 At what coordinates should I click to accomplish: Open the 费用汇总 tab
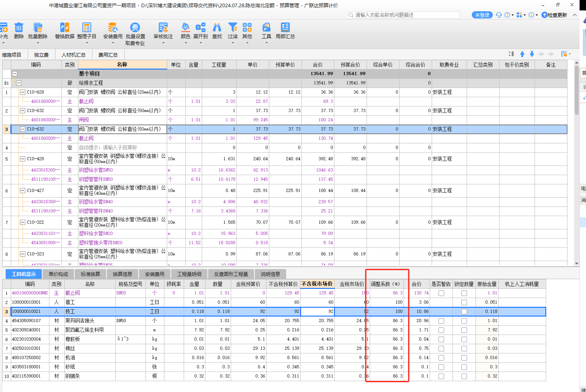[x=108, y=55]
